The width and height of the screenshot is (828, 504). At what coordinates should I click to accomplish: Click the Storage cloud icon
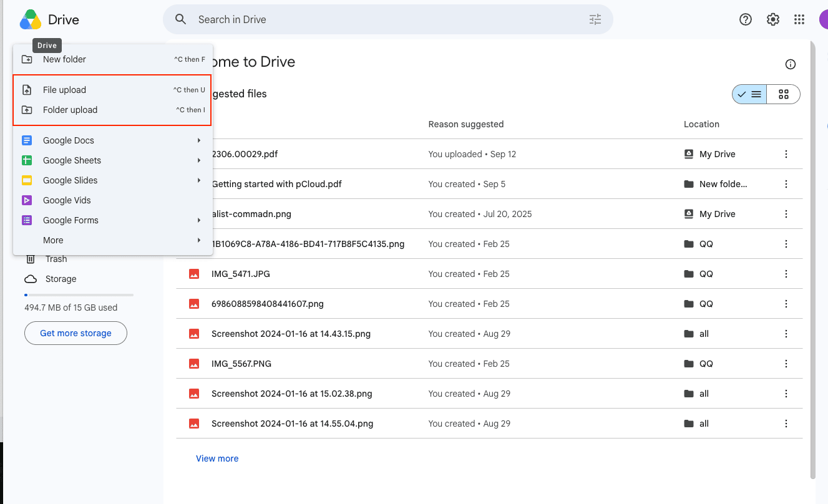[x=31, y=279]
